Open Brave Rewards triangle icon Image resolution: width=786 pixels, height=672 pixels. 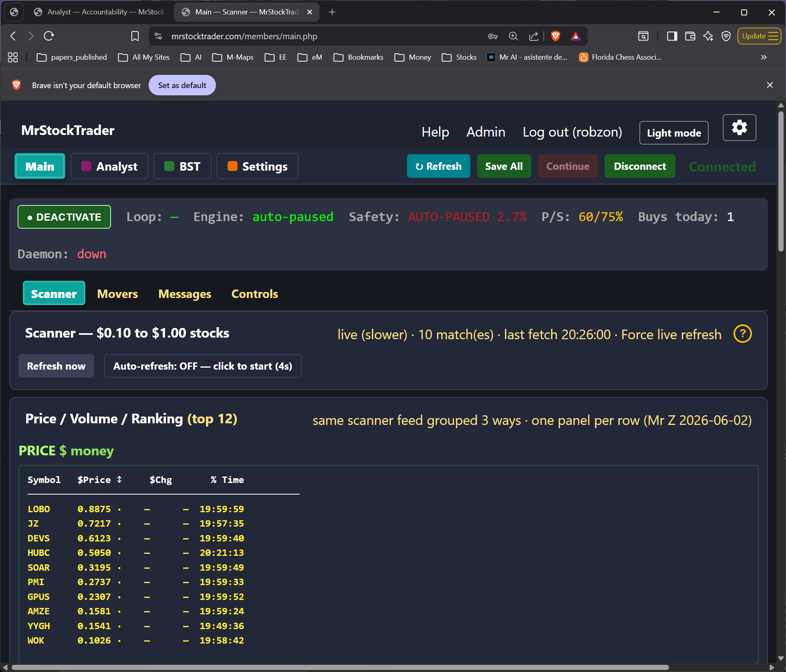576,36
